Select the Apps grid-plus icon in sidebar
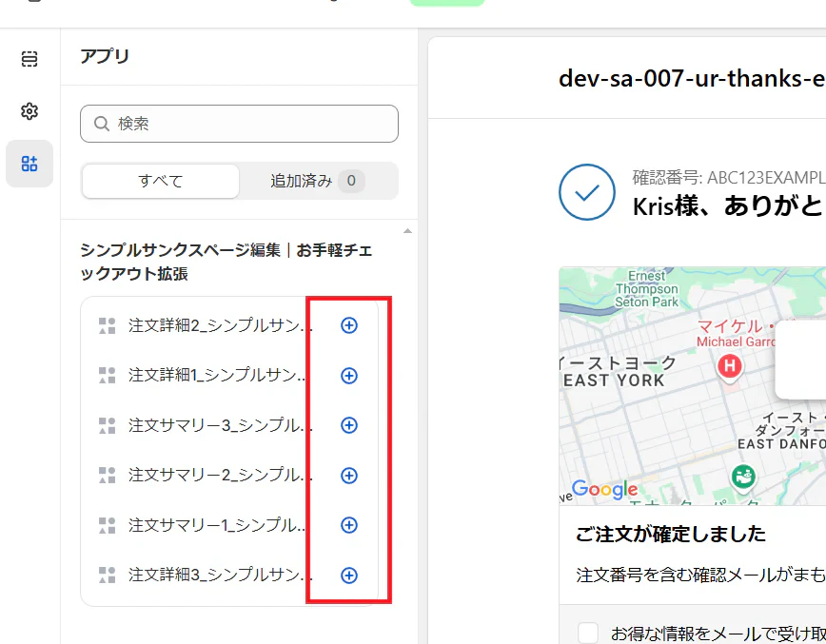Viewport: 826px width, 644px height. click(29, 164)
